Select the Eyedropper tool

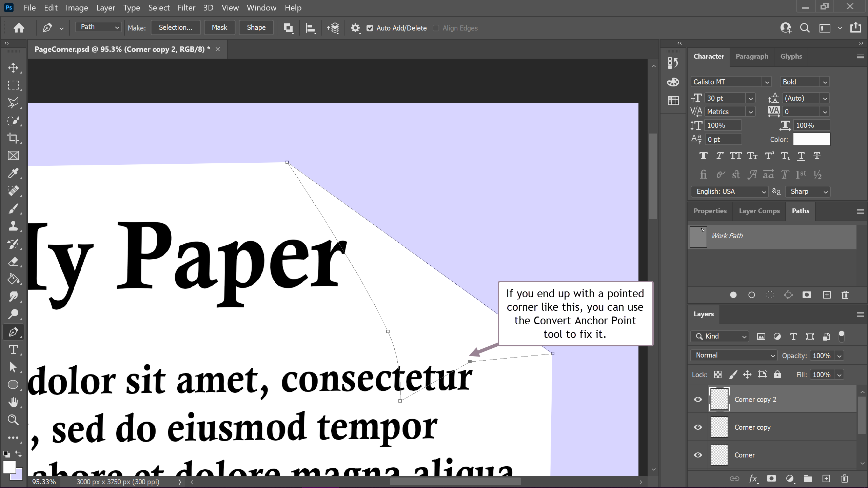(13, 173)
